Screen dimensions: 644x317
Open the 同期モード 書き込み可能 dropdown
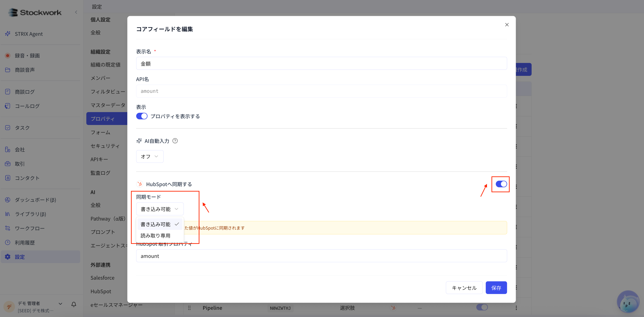[x=160, y=209]
